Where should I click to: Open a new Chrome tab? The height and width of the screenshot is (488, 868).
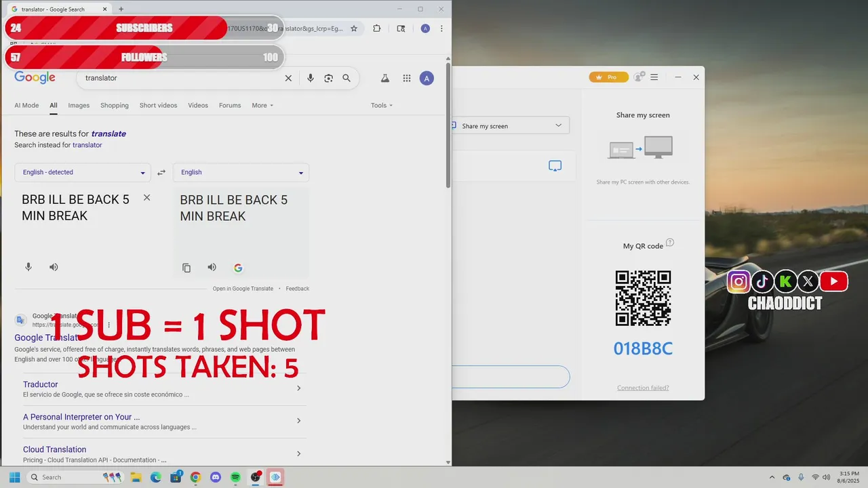click(x=121, y=9)
